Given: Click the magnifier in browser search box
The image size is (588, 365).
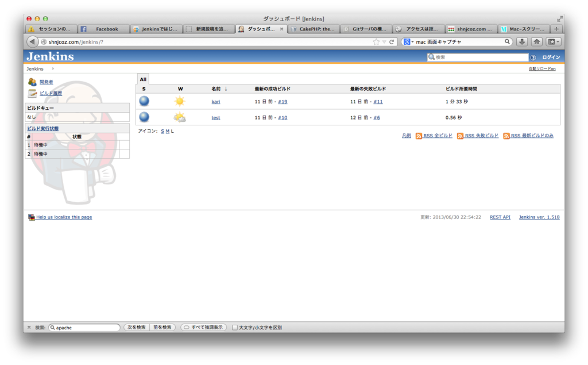Looking at the screenshot, I should (x=507, y=42).
